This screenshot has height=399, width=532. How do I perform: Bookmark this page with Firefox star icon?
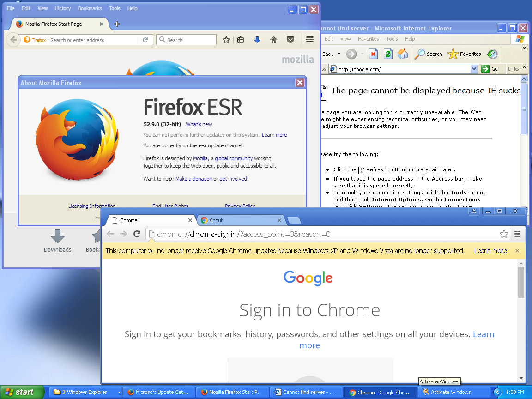[226, 40]
